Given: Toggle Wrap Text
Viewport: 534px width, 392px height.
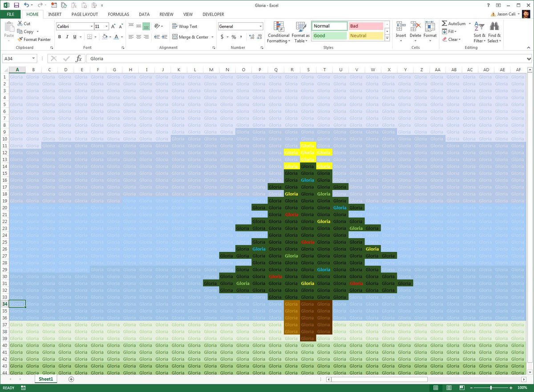Looking at the screenshot, I should click(x=185, y=26).
